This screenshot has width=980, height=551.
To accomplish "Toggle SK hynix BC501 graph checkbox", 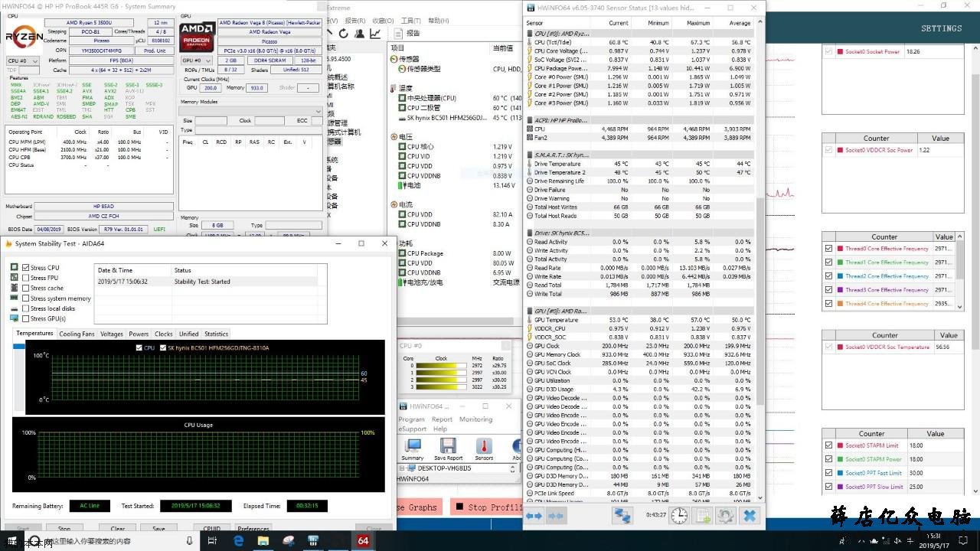I will [x=162, y=347].
